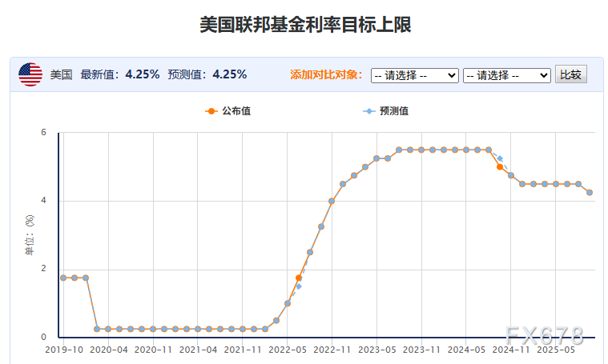Select the first data point at 2019-10

[x=63, y=278]
